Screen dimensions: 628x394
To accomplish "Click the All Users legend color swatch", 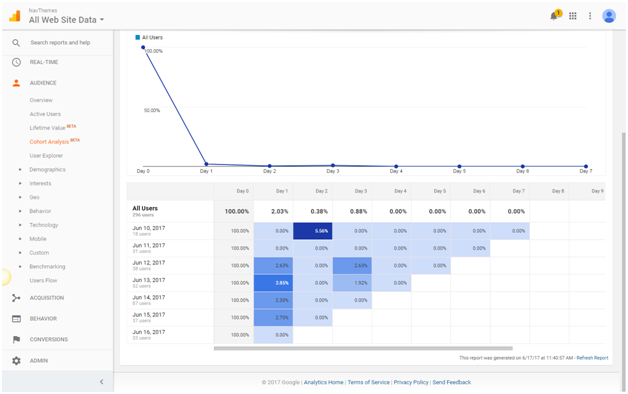I will [137, 37].
